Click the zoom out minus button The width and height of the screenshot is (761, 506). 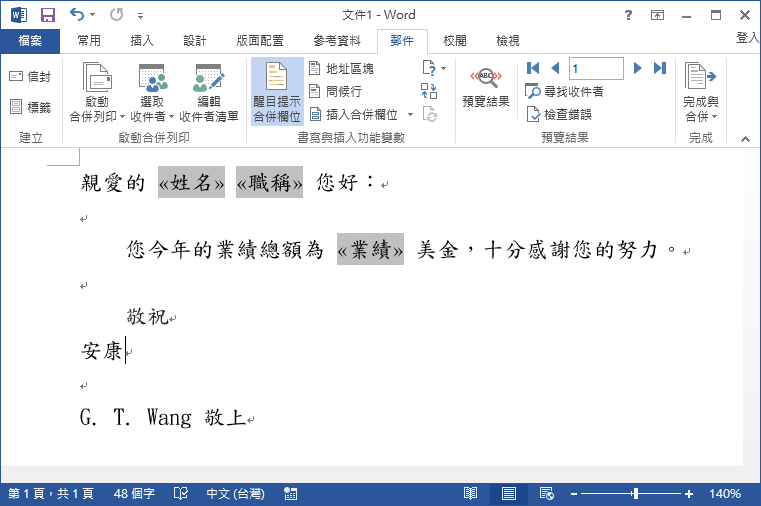574,494
